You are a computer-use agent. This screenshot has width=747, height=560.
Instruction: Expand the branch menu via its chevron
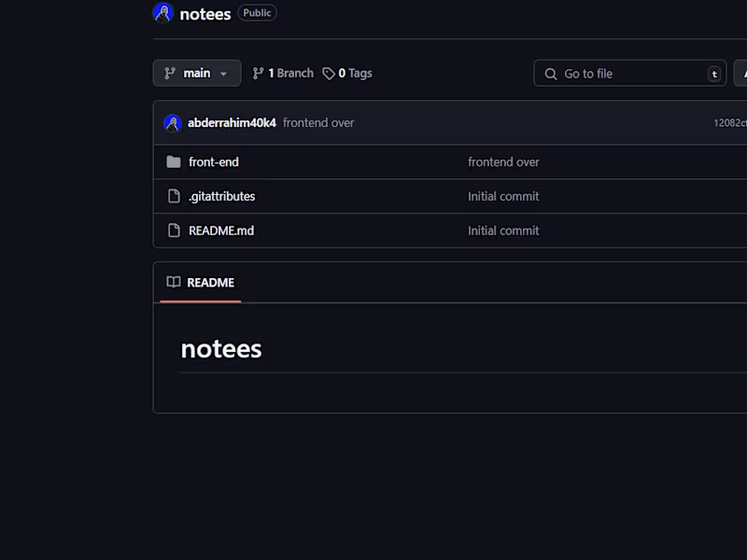[224, 73]
